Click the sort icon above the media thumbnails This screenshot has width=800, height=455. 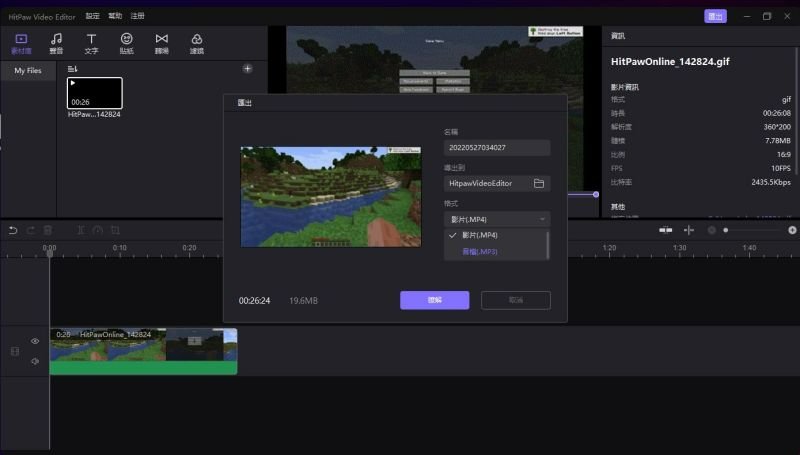tap(72, 68)
